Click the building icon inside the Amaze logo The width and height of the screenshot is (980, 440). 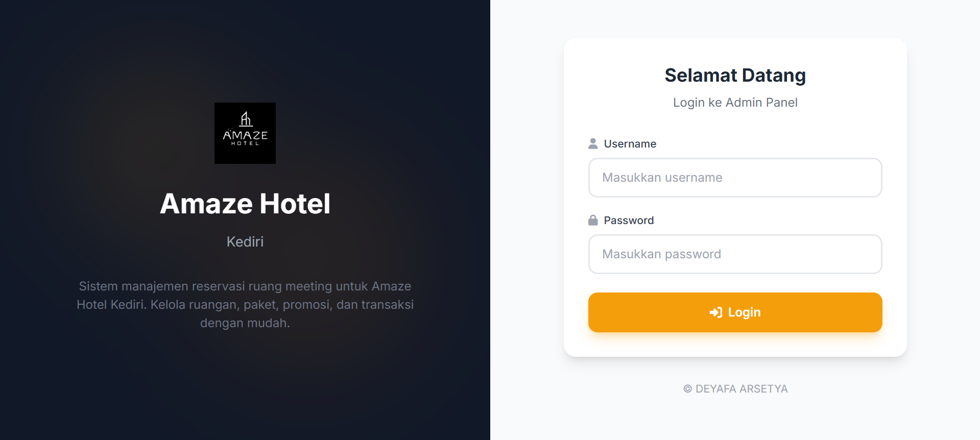coord(246,119)
